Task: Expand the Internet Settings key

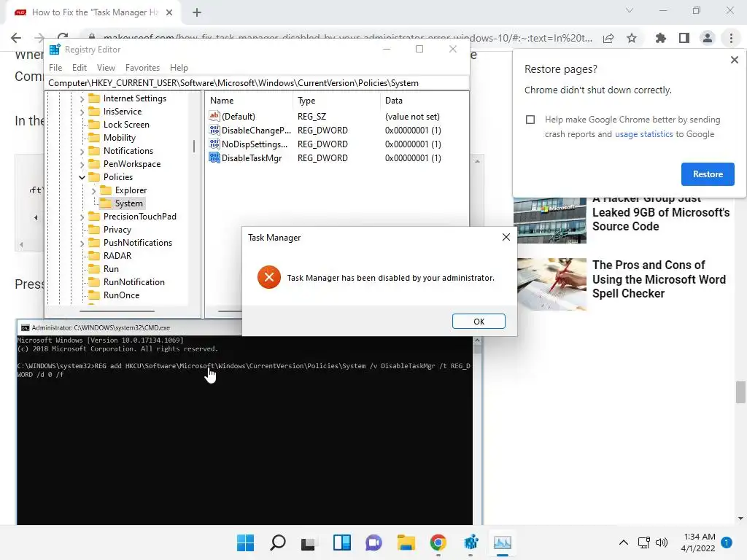Action: click(x=82, y=99)
